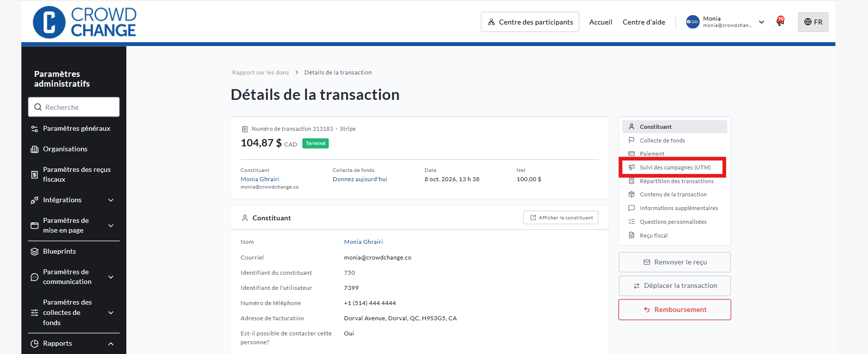Click Déplacer la transaction button
868x354 pixels.
pyautogui.click(x=675, y=286)
